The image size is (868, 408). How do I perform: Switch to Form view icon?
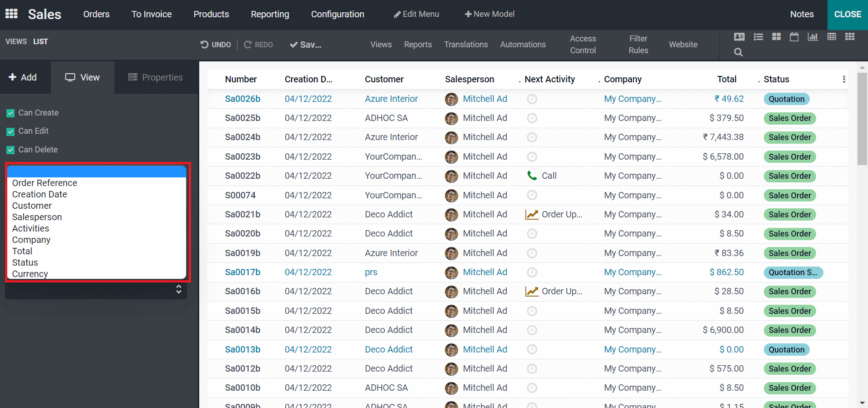(739, 37)
